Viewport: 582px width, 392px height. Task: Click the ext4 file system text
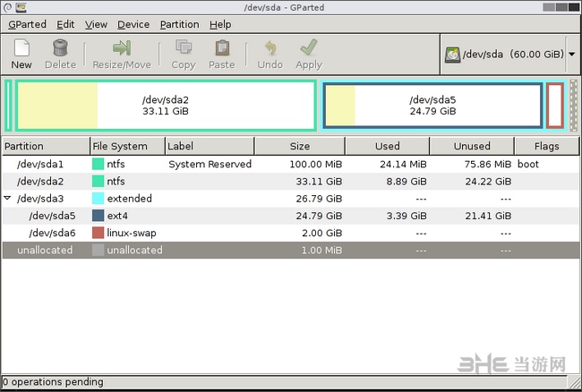coord(117,216)
